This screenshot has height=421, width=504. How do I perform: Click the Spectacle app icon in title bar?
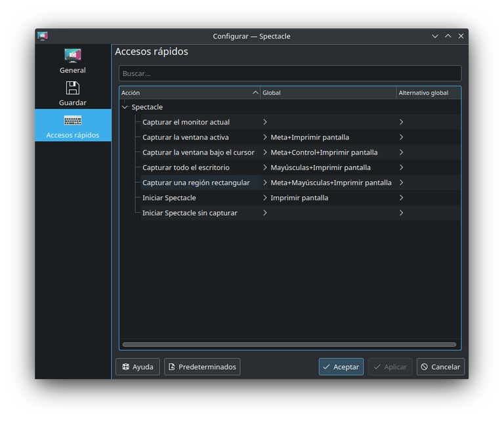(x=43, y=36)
